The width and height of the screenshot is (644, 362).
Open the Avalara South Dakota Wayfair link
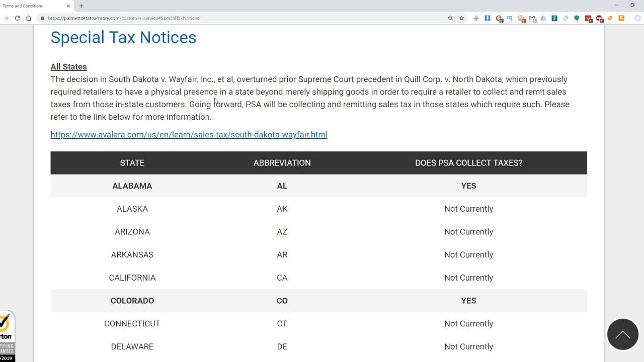click(189, 135)
